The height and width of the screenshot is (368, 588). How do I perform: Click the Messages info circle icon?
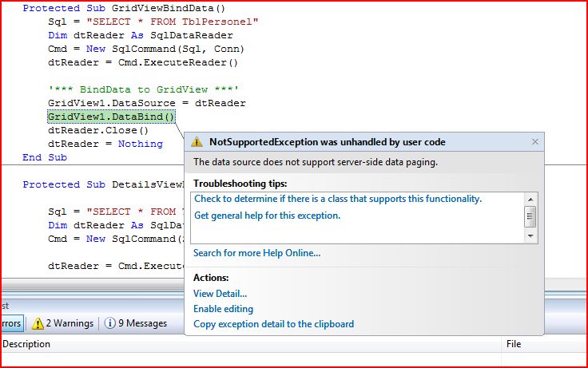110,323
